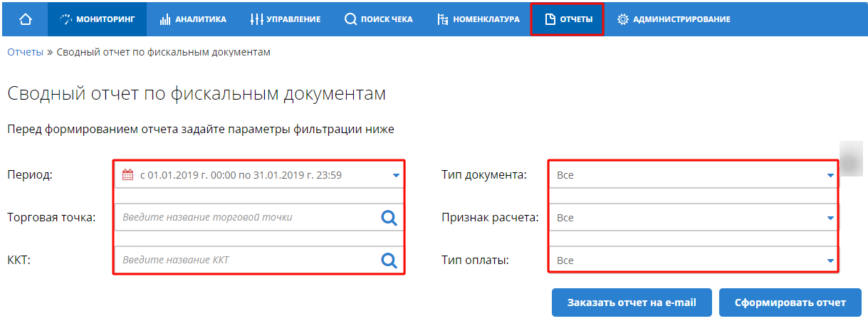Click Заказать отчет на e-mail button
Image resolution: width=868 pixels, height=321 pixels.
[632, 302]
